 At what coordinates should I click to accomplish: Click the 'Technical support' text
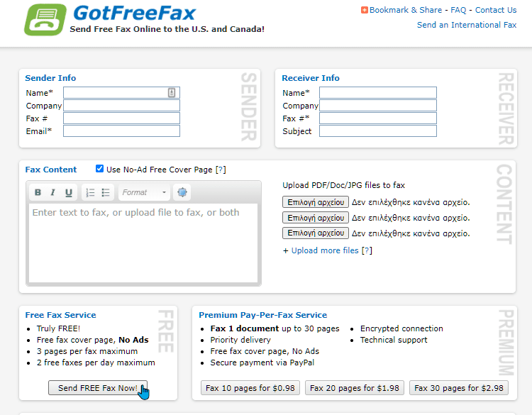(x=394, y=340)
